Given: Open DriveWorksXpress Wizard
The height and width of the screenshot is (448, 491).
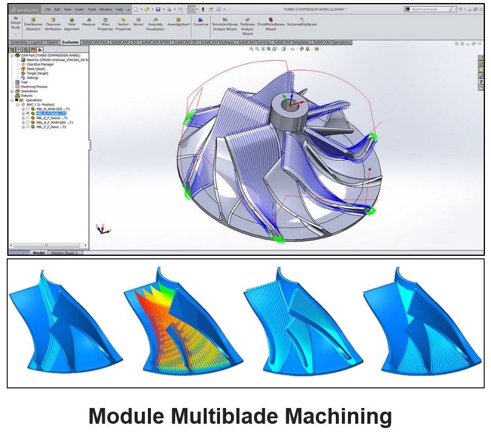Looking at the screenshot, I should tap(271, 24).
